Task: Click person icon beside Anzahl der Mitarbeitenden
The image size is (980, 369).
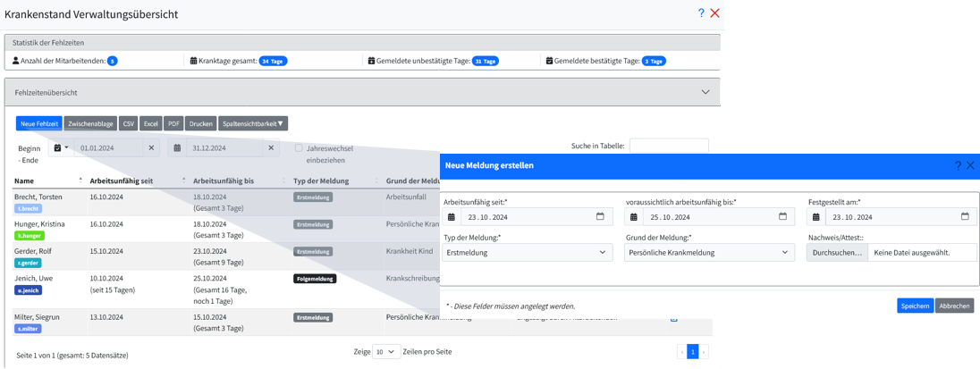Action: coord(15,61)
